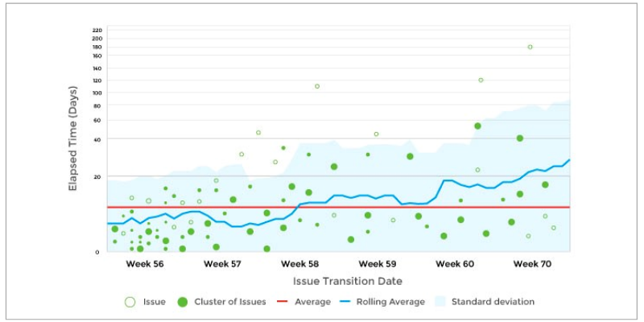Toggle the Standard deviation legend label
Screen dimensions: 644x322
493,302
